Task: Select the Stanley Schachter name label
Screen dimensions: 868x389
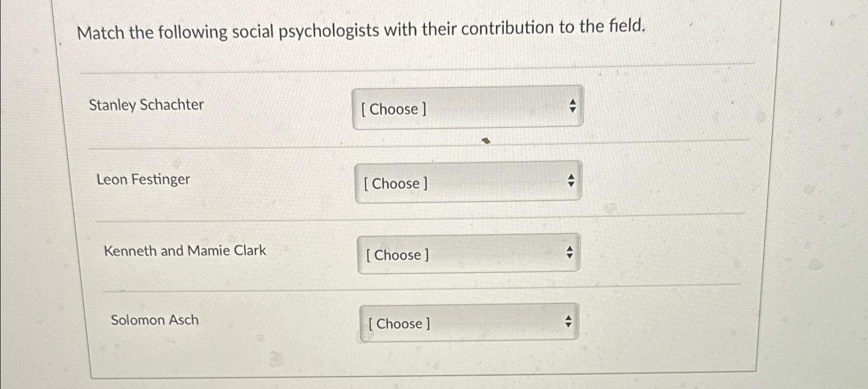Action: point(146,105)
